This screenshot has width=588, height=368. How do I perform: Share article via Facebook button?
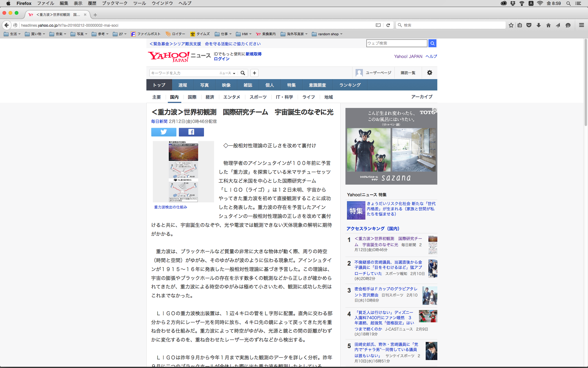(191, 132)
